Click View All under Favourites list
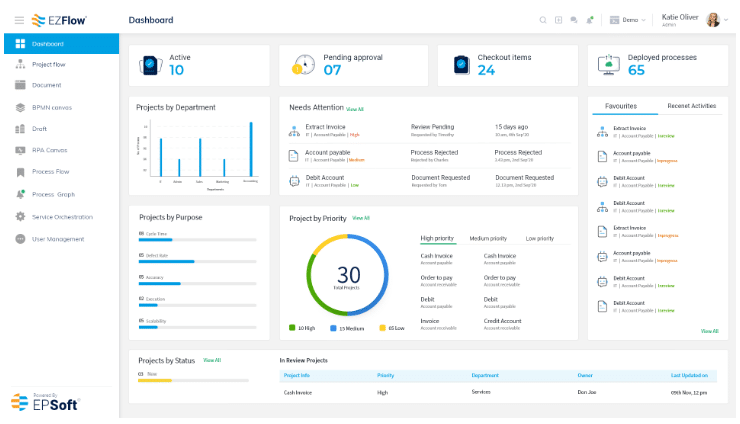The width and height of the screenshot is (740, 424). click(x=710, y=331)
